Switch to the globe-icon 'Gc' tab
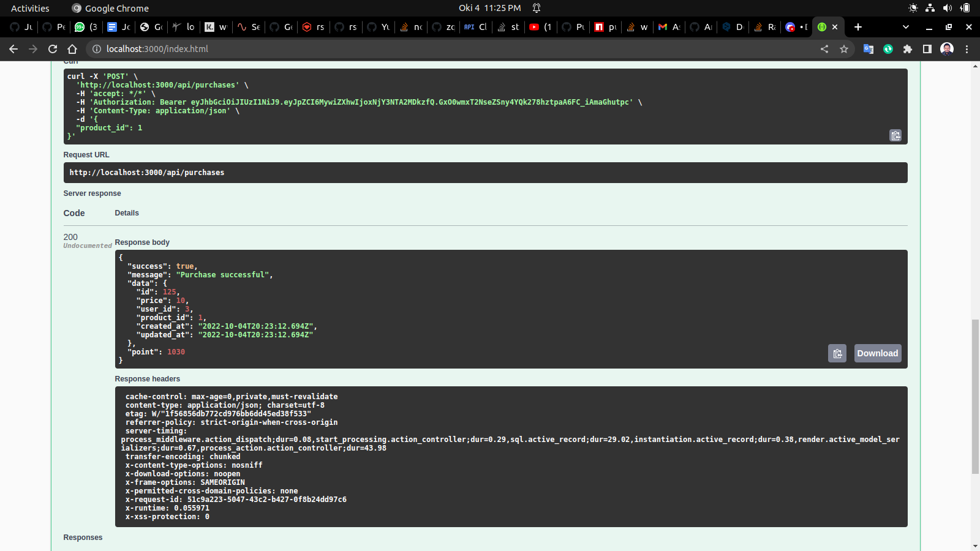 click(x=151, y=27)
